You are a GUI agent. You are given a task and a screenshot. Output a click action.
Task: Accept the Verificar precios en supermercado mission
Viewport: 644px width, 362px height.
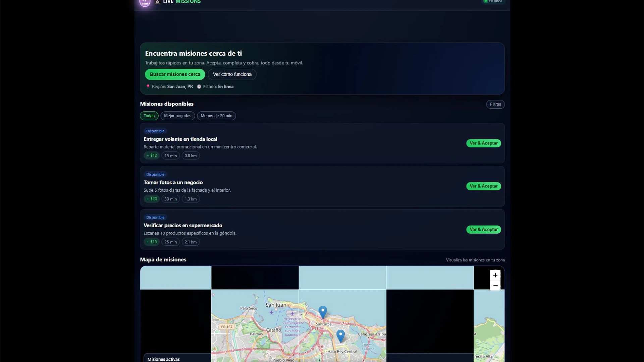coord(483,230)
